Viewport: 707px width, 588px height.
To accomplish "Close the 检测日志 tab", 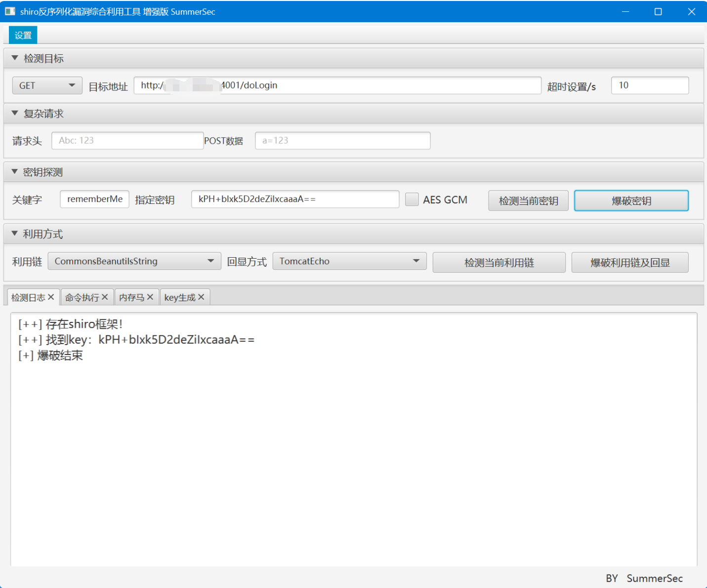I will click(x=51, y=297).
